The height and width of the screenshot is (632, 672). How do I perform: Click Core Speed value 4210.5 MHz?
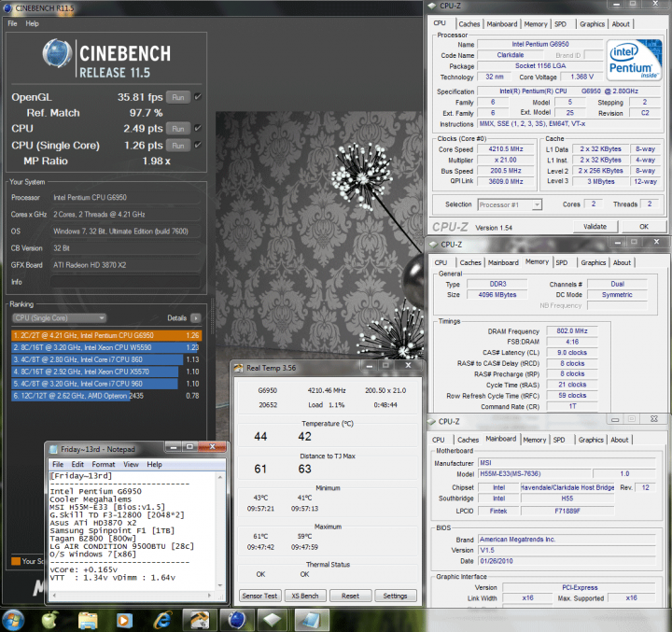(x=506, y=148)
